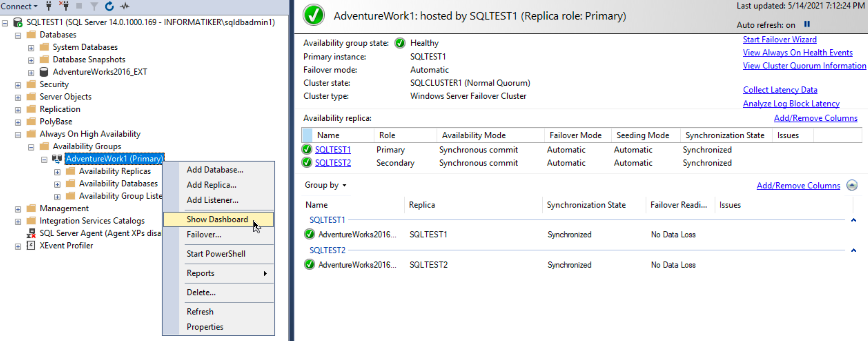This screenshot has height=341, width=868.
Task: Click the Refresh circular arrow toolbar icon
Action: [x=109, y=6]
